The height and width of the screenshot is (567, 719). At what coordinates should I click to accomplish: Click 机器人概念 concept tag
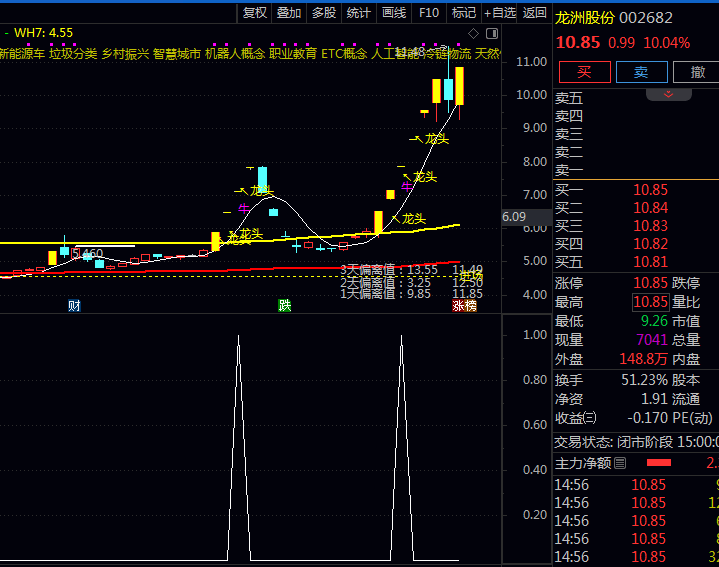point(235,54)
